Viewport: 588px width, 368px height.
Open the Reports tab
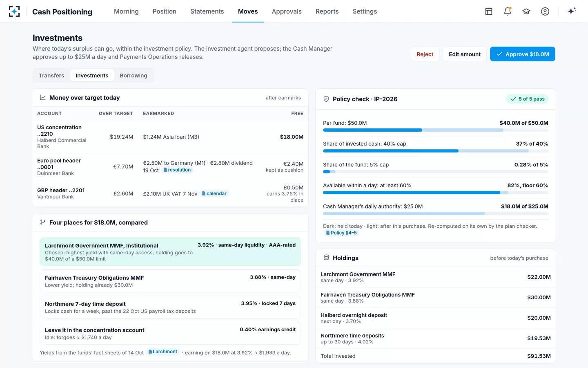[327, 11]
